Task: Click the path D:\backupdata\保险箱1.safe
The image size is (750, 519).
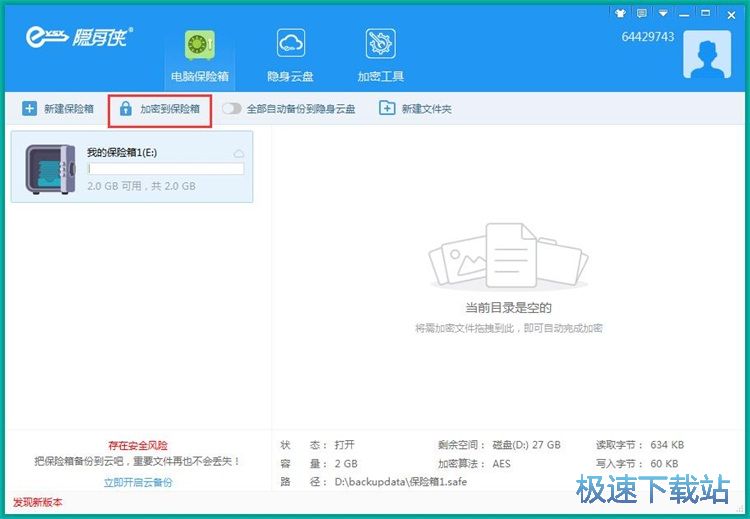Action: coord(401,482)
